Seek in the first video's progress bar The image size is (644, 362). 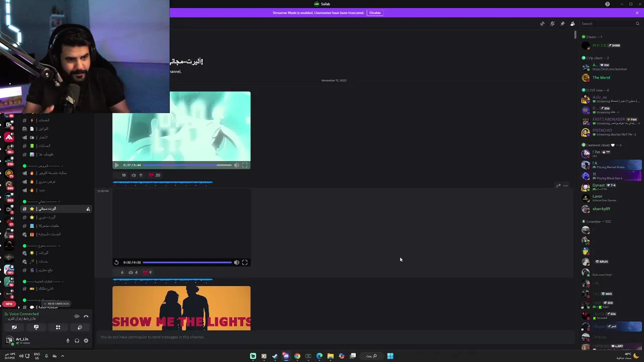tap(187, 165)
